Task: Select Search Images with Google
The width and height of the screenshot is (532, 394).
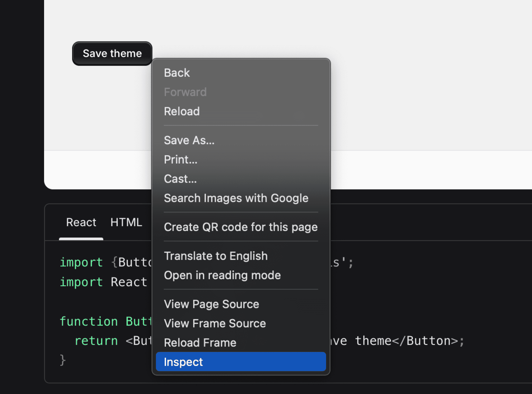Action: (236, 198)
